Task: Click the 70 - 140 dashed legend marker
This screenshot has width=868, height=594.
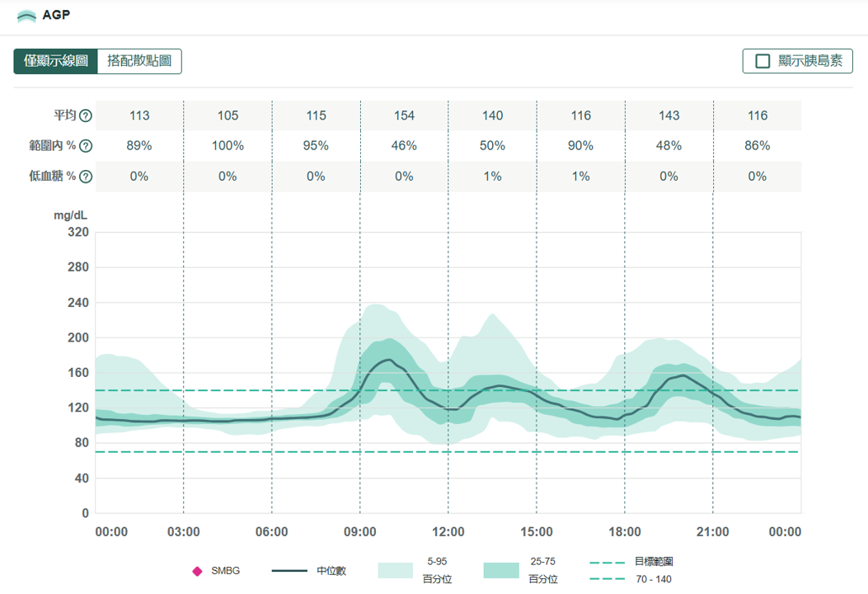Action: (607, 579)
